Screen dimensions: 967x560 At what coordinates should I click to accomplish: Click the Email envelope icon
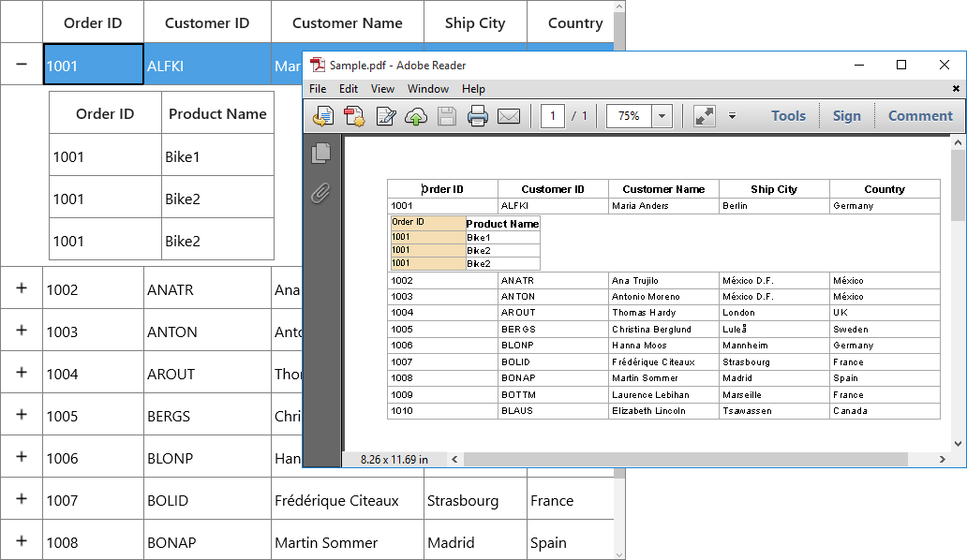[x=509, y=116]
